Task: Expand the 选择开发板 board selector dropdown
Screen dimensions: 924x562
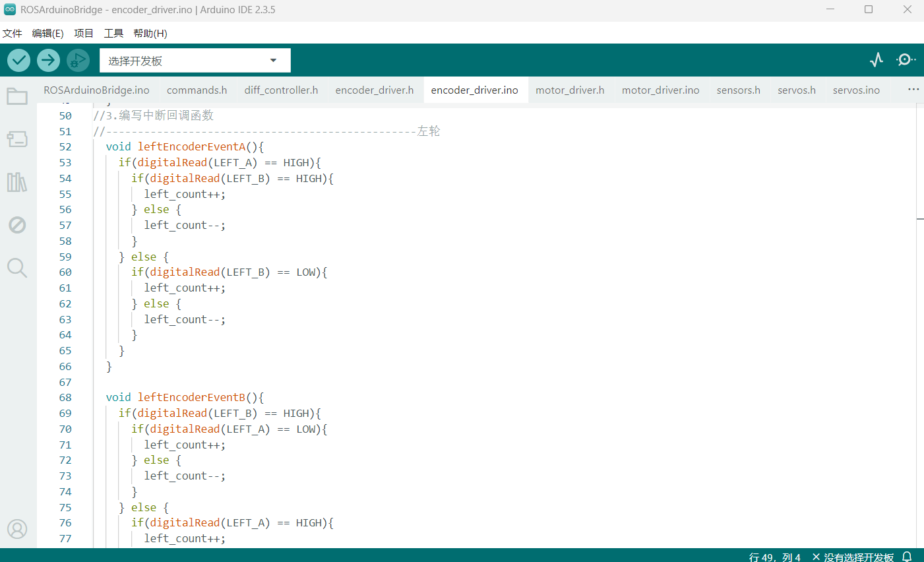Action: click(195, 61)
